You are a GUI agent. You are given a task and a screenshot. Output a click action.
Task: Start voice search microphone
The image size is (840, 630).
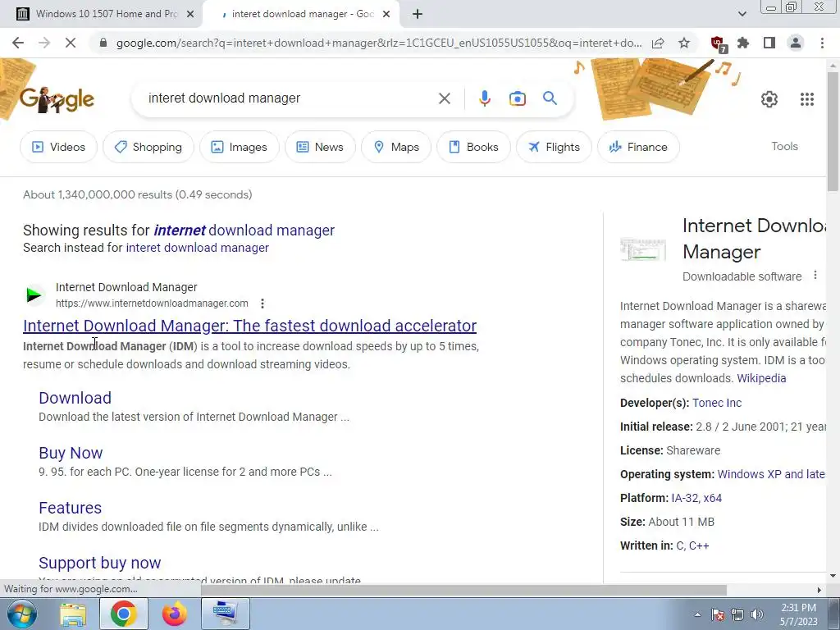click(x=484, y=98)
